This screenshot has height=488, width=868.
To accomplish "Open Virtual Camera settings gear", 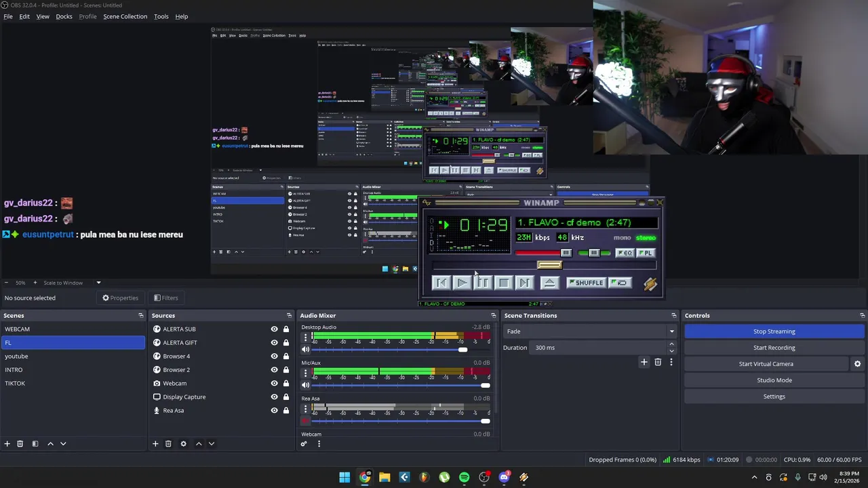I will click(857, 364).
